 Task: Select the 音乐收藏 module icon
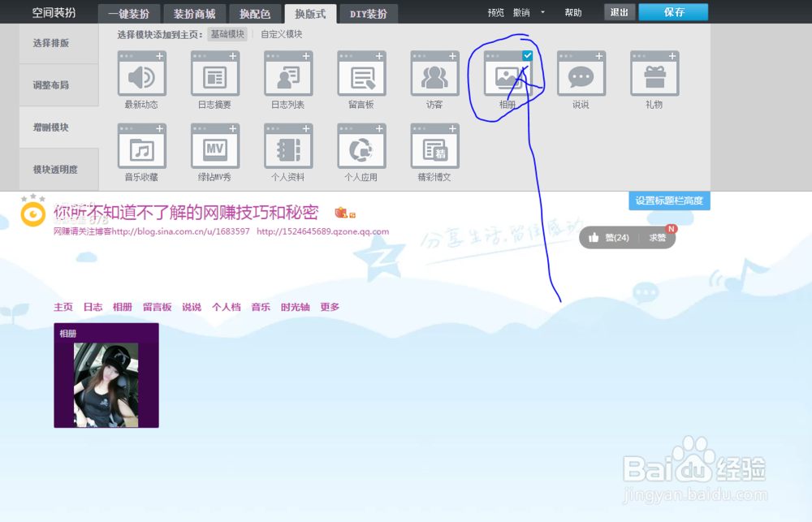pyautogui.click(x=142, y=148)
